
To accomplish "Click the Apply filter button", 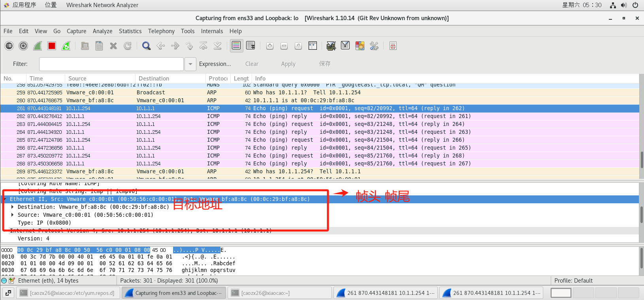I will point(288,64).
